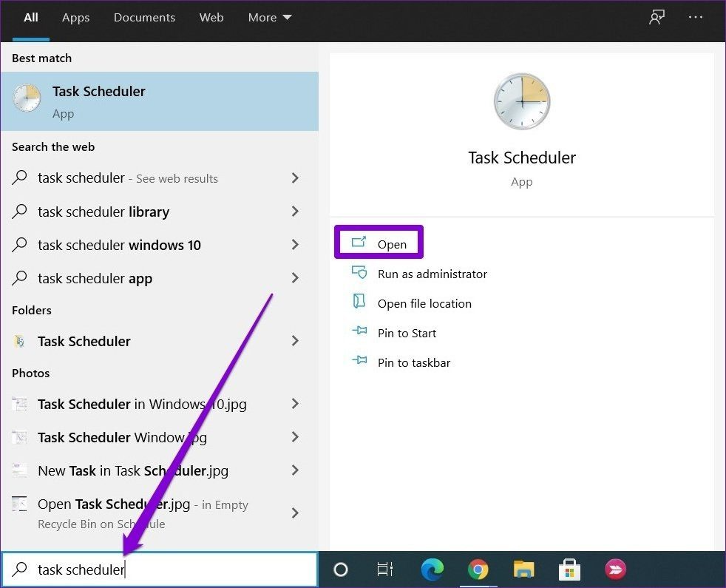Click thumbnail of 'Task Scheduler in Windows 10.jpg'
The image size is (726, 588).
19,404
